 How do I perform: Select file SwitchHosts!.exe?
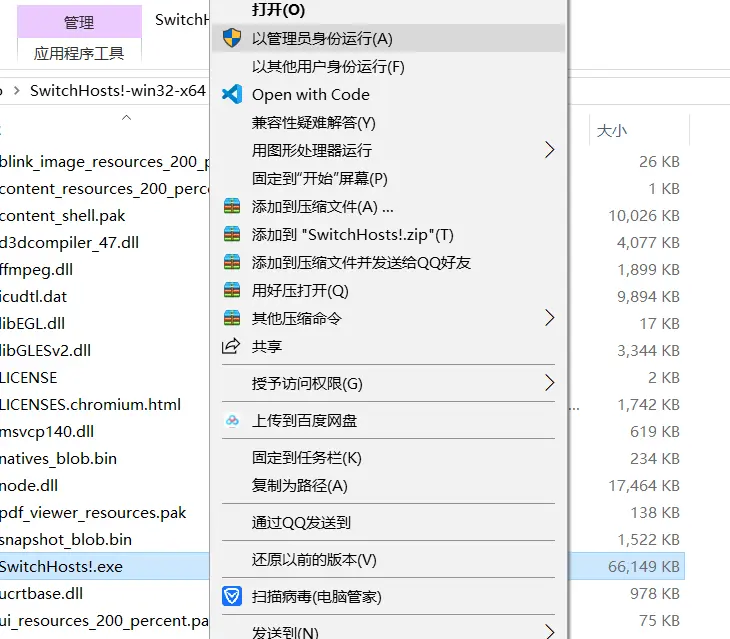coord(61,566)
